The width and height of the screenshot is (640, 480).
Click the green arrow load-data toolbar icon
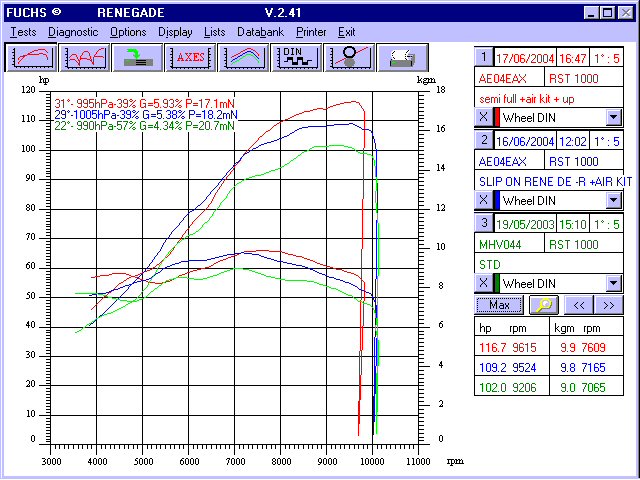[138, 58]
